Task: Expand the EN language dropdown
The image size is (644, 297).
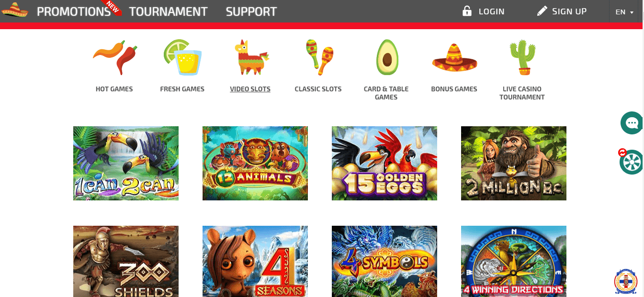Action: 624,12
